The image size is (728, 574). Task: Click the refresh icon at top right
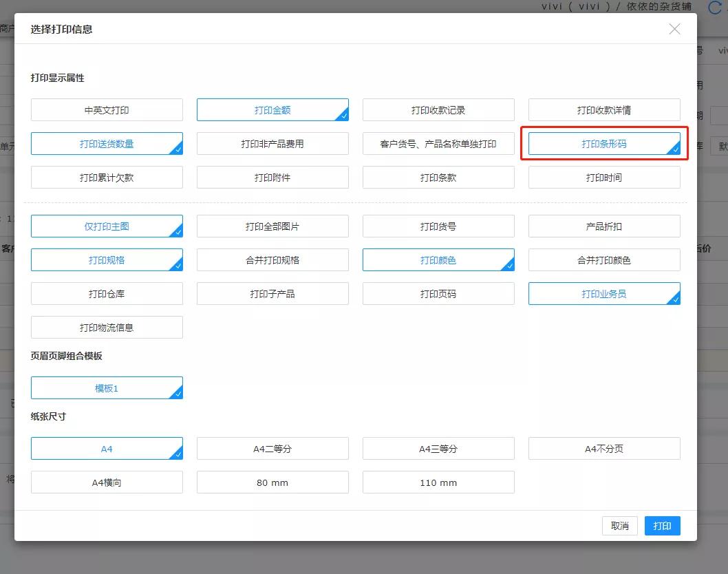(x=716, y=7)
